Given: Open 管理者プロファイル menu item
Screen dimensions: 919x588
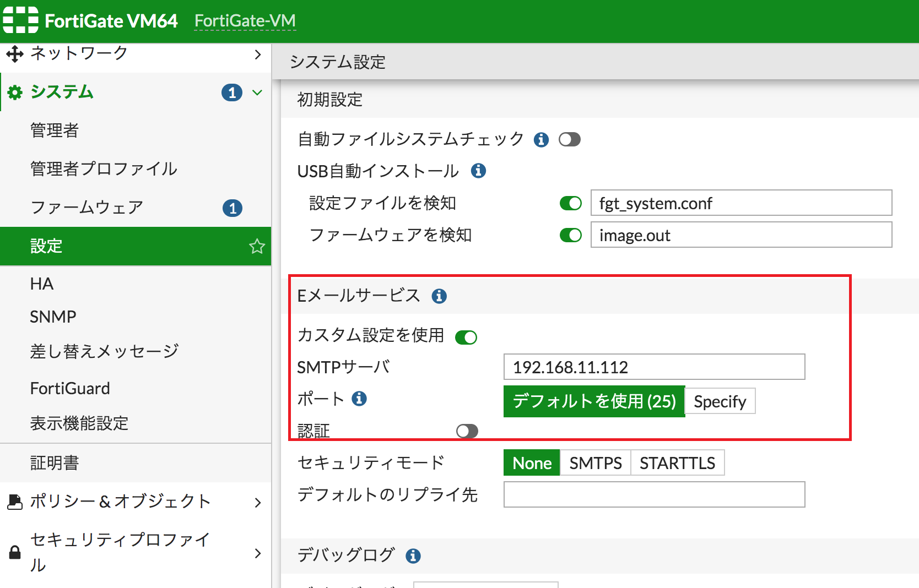Looking at the screenshot, I should 136,169.
